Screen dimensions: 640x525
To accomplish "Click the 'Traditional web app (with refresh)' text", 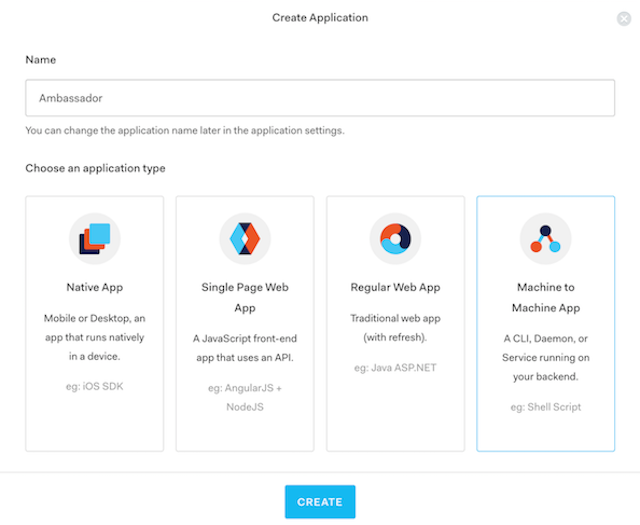I will 395,326.
